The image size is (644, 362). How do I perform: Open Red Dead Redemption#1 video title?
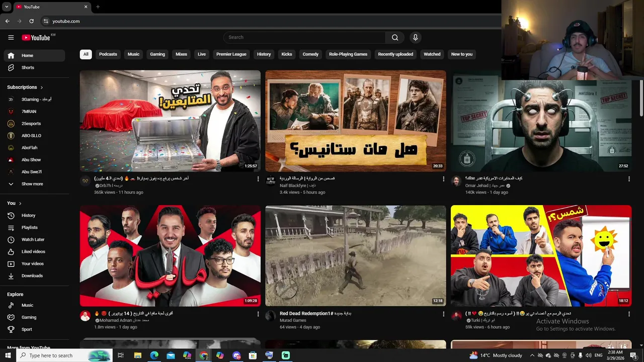coord(315,314)
